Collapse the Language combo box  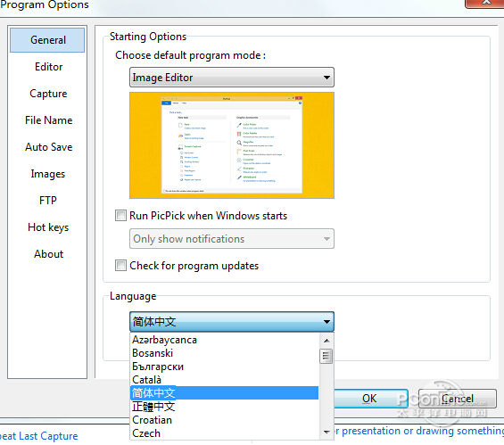pos(232,321)
